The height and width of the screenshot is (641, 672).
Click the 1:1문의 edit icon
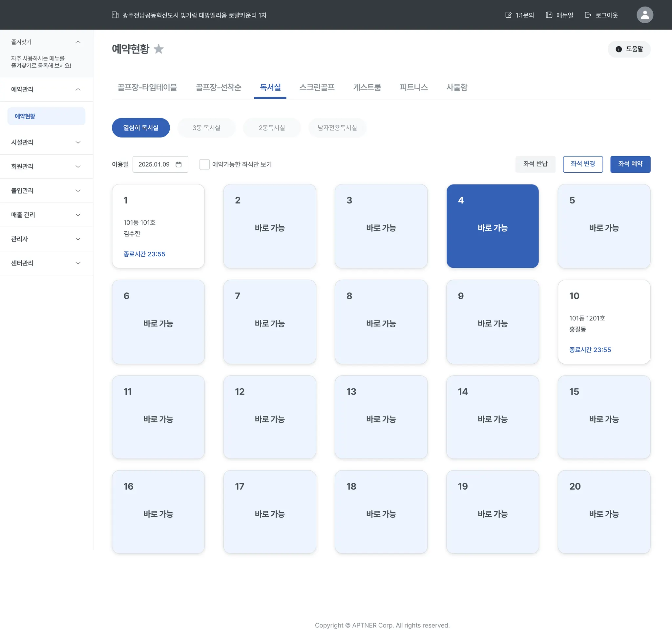click(508, 15)
